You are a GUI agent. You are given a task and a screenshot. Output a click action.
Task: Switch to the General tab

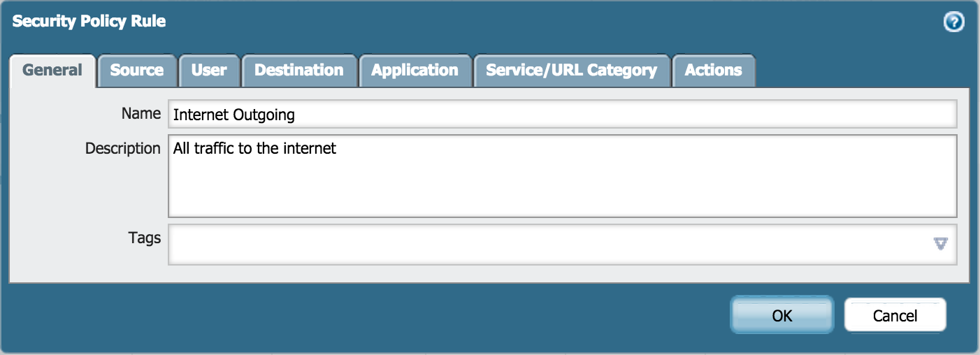tap(52, 71)
